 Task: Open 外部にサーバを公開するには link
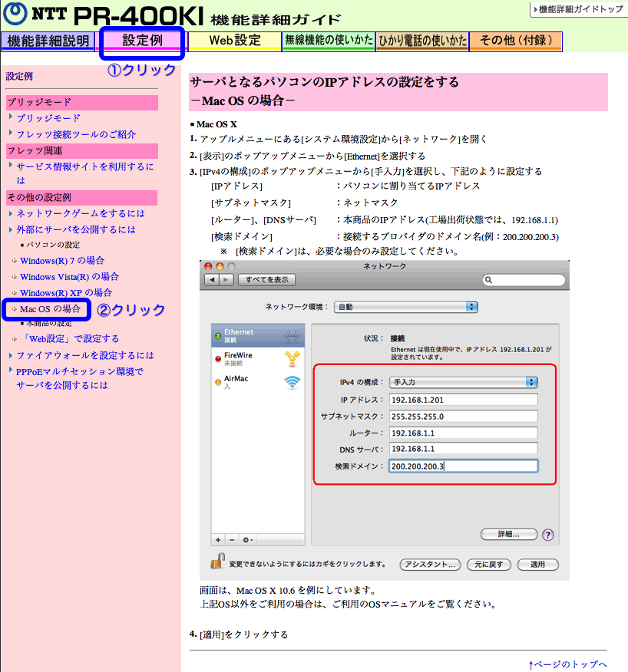tap(76, 229)
